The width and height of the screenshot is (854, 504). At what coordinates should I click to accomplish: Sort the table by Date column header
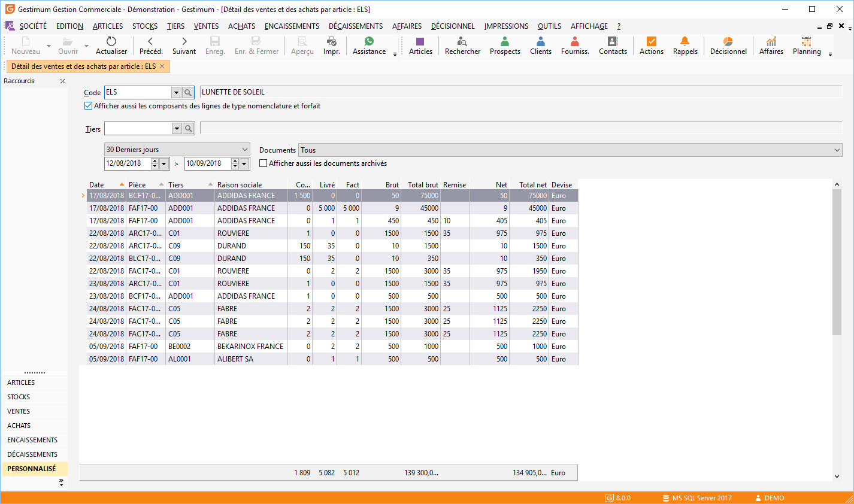[x=107, y=185]
